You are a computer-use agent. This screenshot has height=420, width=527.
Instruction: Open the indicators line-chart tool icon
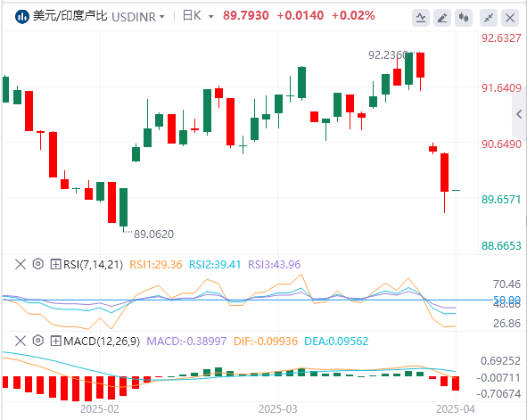(421, 18)
